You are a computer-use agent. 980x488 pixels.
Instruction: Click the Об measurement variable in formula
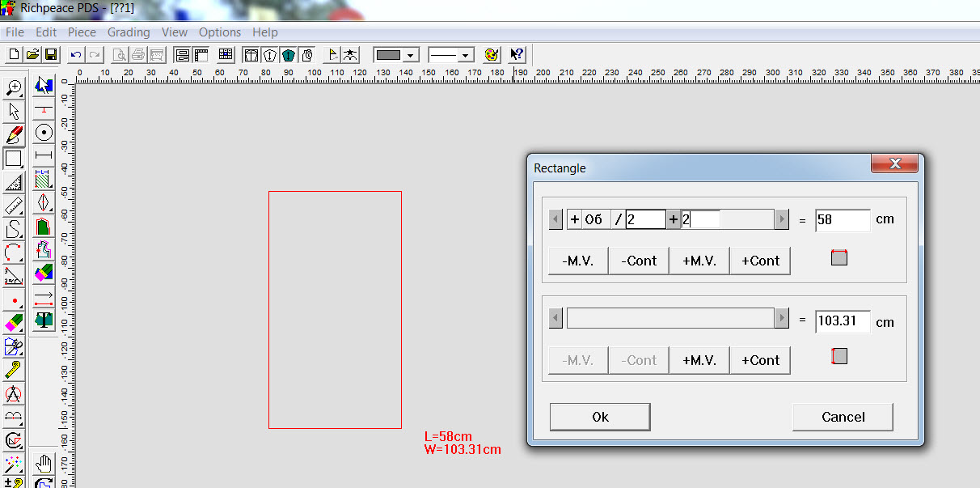pyautogui.click(x=594, y=219)
